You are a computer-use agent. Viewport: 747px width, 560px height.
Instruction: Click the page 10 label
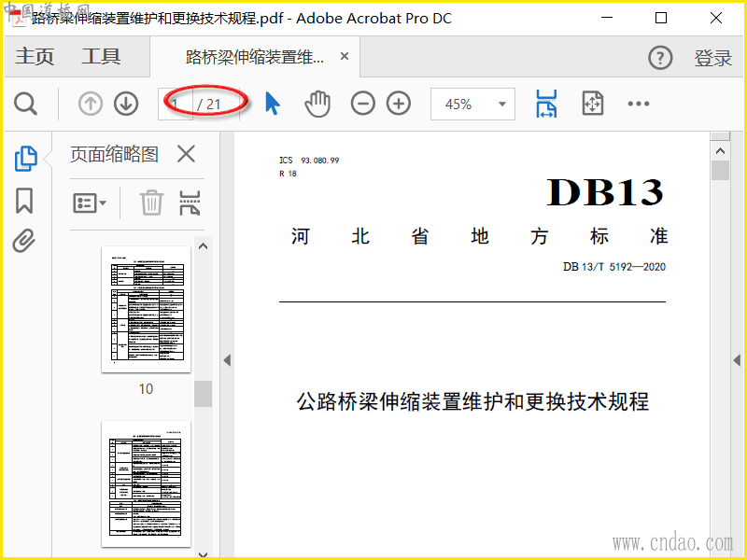(x=146, y=389)
